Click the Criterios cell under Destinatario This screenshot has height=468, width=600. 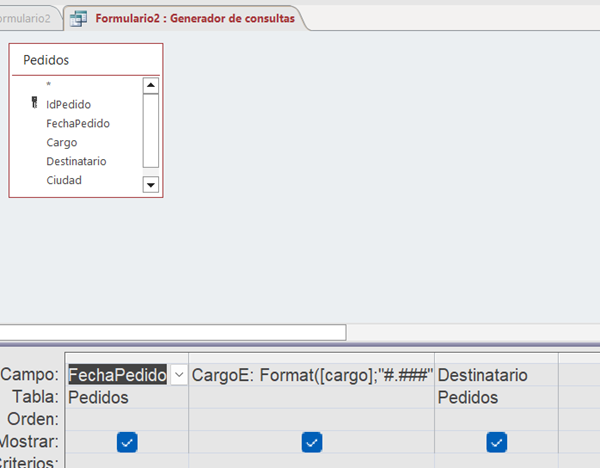tap(496, 461)
